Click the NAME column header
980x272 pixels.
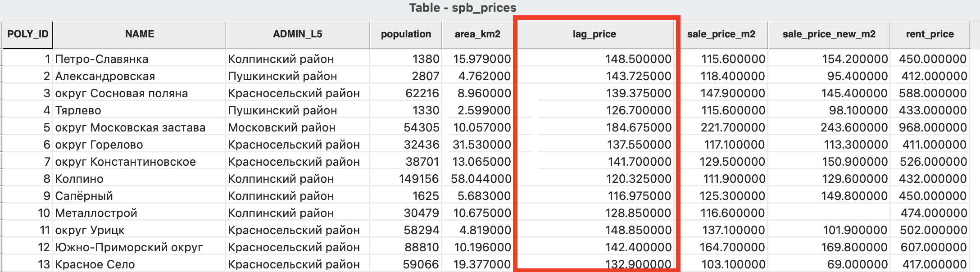tap(139, 35)
